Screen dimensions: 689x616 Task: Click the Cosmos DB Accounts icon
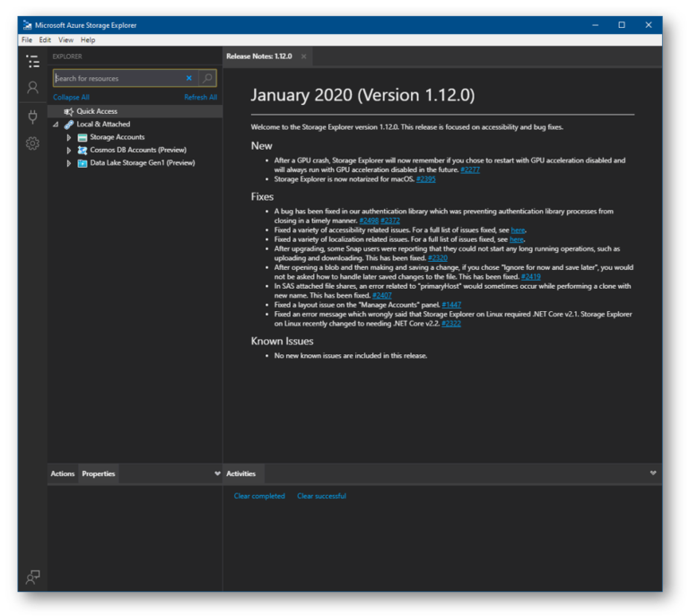coord(83,150)
